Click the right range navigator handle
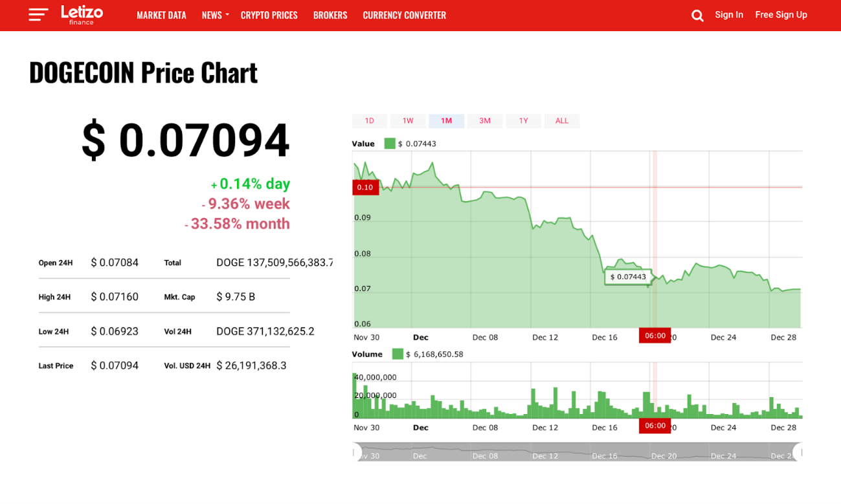This screenshot has height=504, width=841. pos(798,452)
